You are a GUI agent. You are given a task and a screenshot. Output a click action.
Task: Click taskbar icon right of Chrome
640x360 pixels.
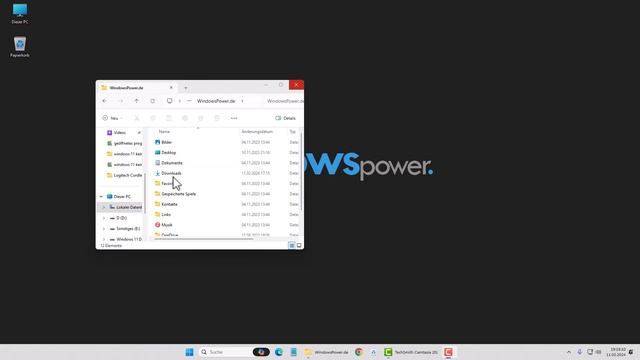click(373, 352)
